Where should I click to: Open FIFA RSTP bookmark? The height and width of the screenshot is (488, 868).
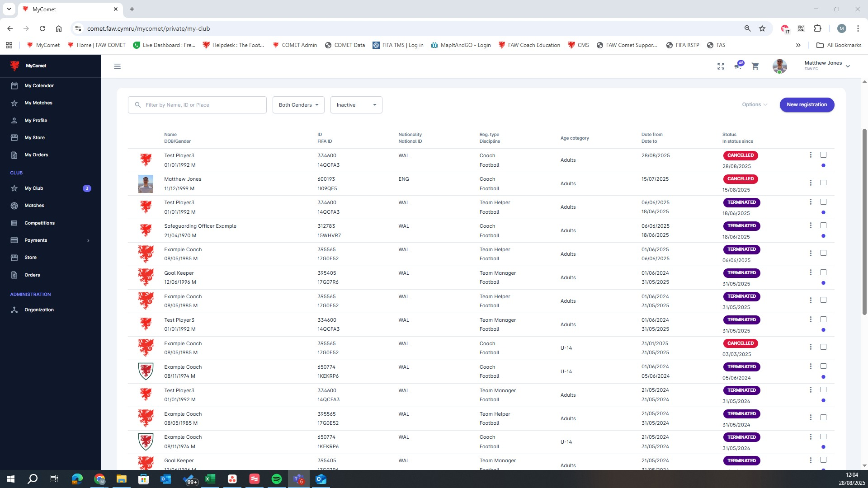(683, 45)
